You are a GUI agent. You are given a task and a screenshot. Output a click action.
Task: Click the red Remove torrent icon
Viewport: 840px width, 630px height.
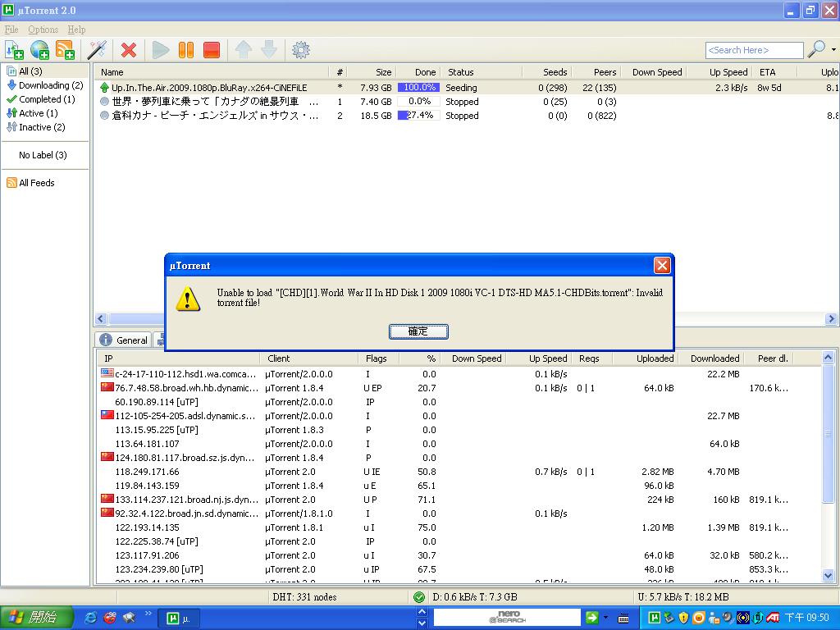coord(128,50)
